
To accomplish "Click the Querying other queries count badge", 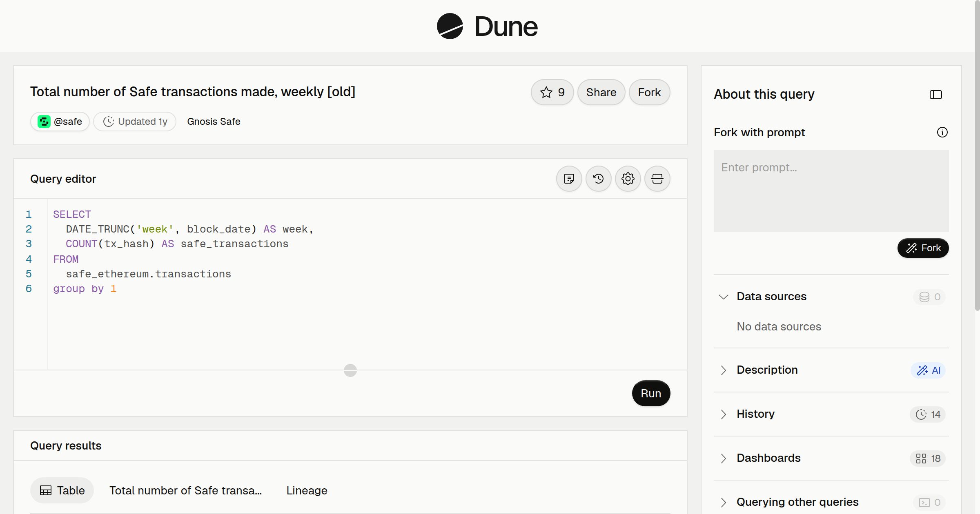I will (929, 503).
